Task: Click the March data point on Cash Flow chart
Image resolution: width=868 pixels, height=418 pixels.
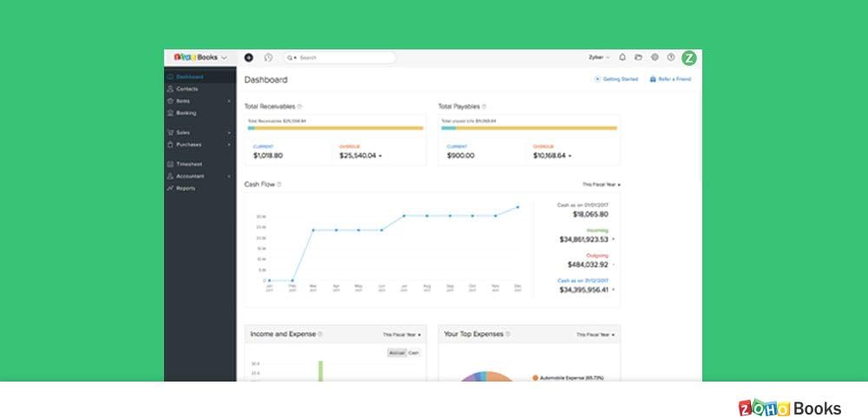Action: pyautogui.click(x=313, y=230)
